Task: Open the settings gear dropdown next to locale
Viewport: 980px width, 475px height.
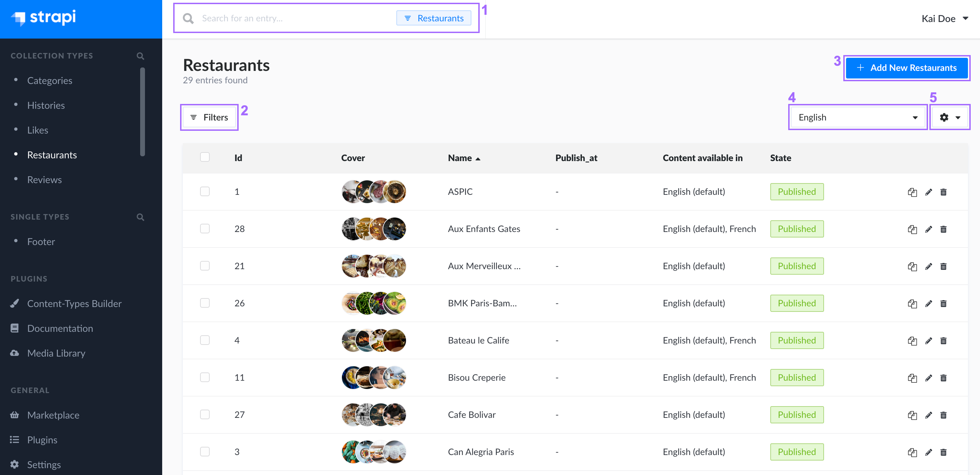Action: point(950,117)
